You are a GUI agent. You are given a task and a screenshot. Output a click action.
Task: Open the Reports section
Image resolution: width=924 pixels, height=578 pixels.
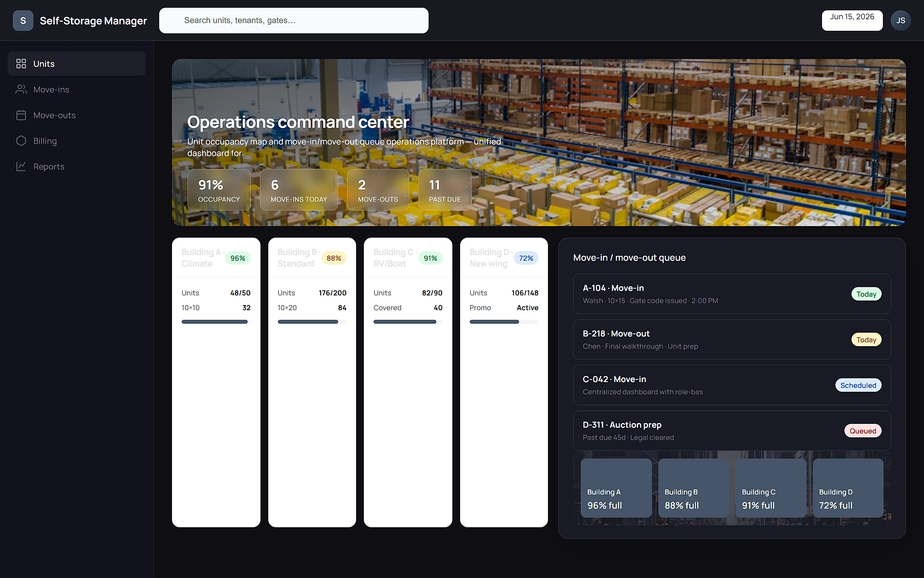pyautogui.click(x=76, y=166)
